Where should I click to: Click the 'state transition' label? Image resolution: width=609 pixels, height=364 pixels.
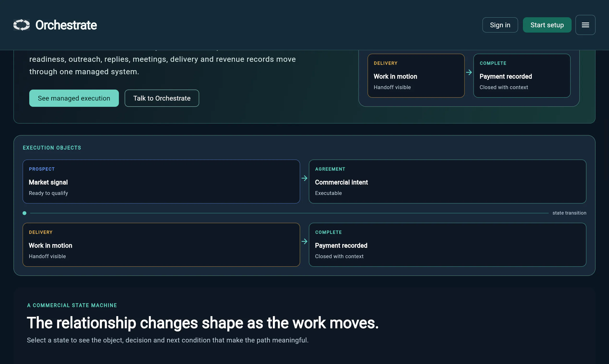(569, 213)
